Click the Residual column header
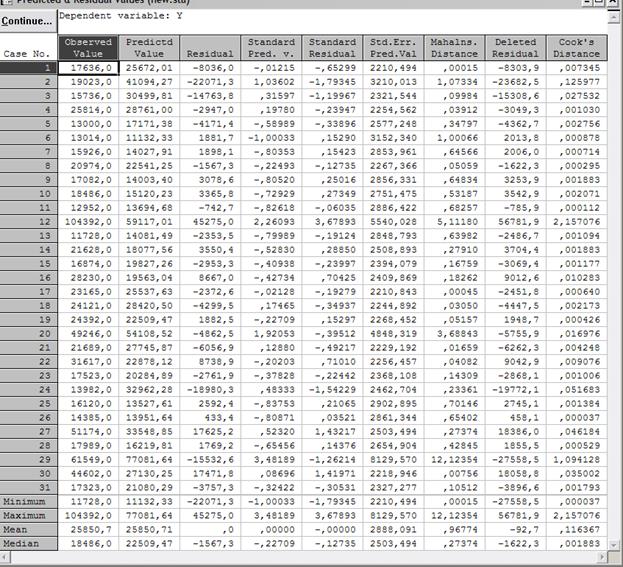 pos(209,47)
